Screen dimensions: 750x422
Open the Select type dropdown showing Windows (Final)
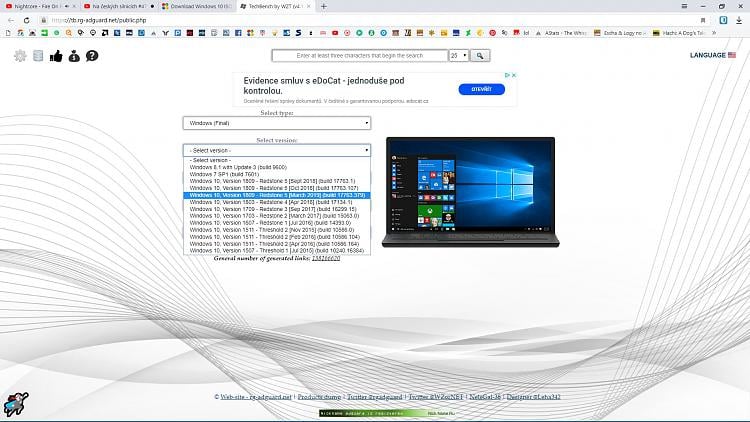[x=276, y=123]
